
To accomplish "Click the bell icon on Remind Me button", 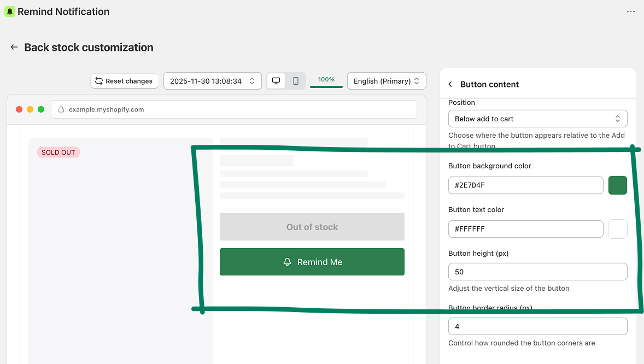I will coord(287,262).
